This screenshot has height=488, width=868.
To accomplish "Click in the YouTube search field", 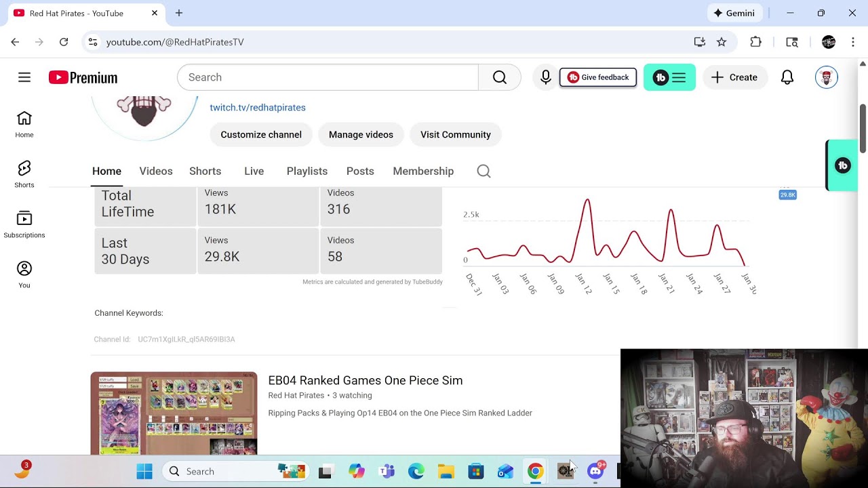I will (x=328, y=77).
